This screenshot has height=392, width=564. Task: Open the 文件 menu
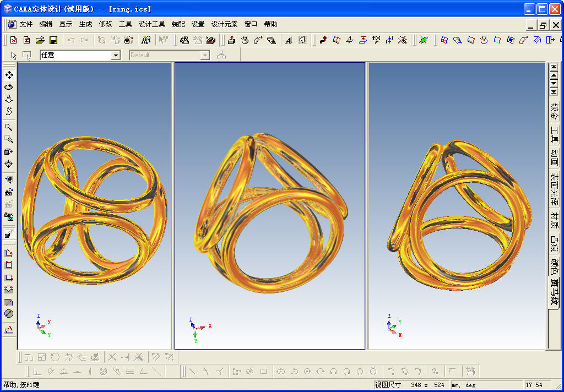(26, 24)
